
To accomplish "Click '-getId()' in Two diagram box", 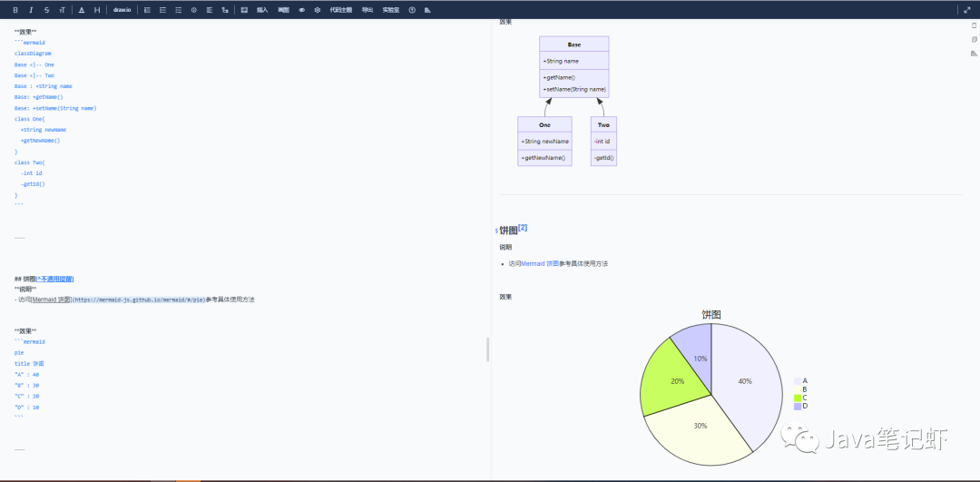I will [x=603, y=158].
